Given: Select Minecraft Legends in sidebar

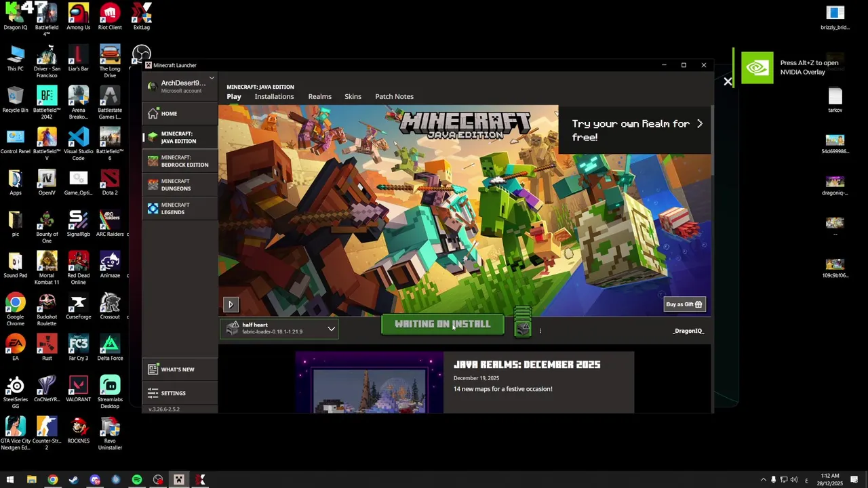Looking at the screenshot, I should (x=180, y=209).
